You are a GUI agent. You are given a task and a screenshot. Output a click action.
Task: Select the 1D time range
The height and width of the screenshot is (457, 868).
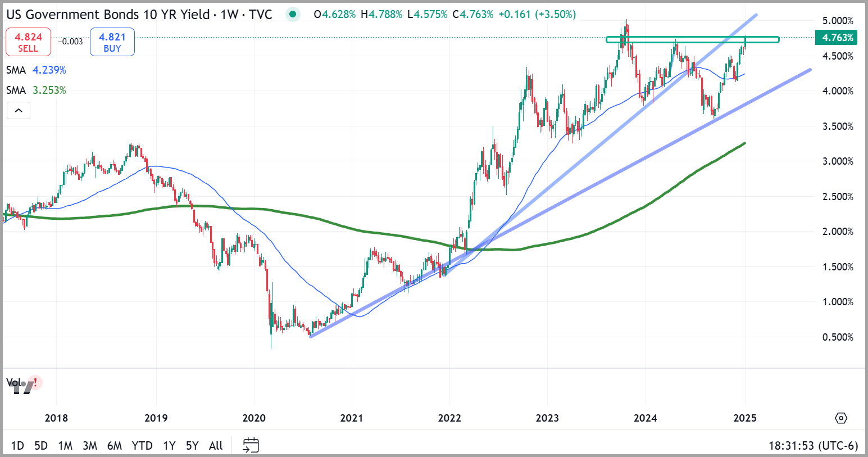[x=17, y=446]
